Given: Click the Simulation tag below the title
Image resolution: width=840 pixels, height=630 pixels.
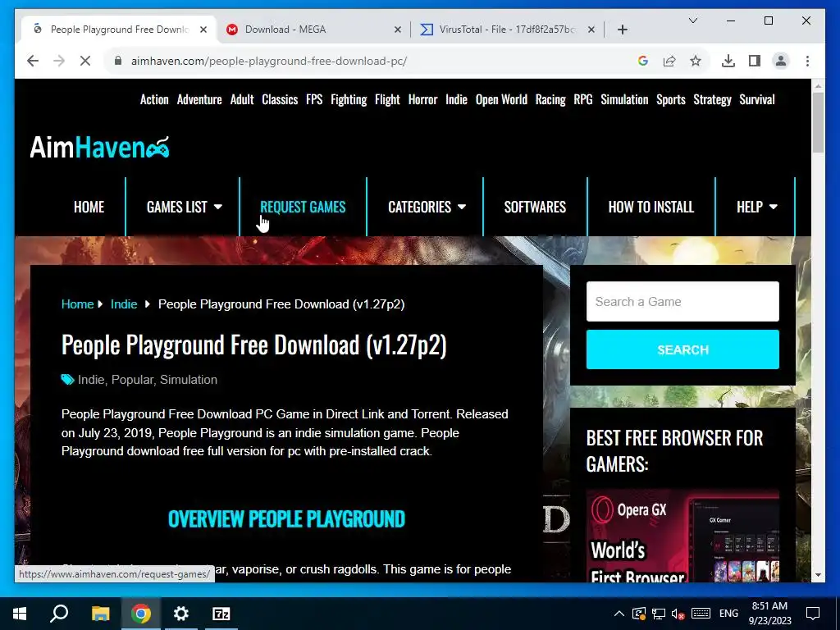Looking at the screenshot, I should (189, 380).
